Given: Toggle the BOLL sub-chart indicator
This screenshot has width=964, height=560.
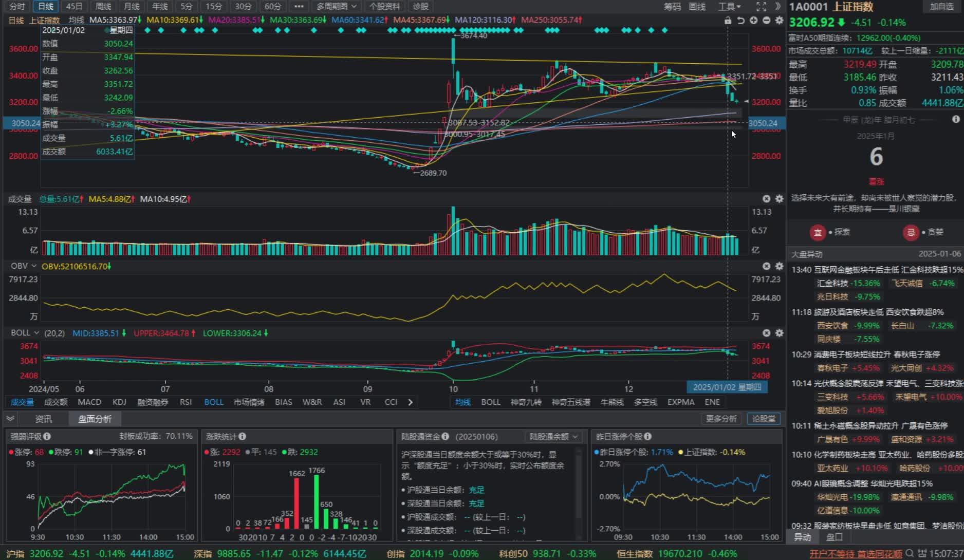Looking at the screenshot, I should pos(214,402).
